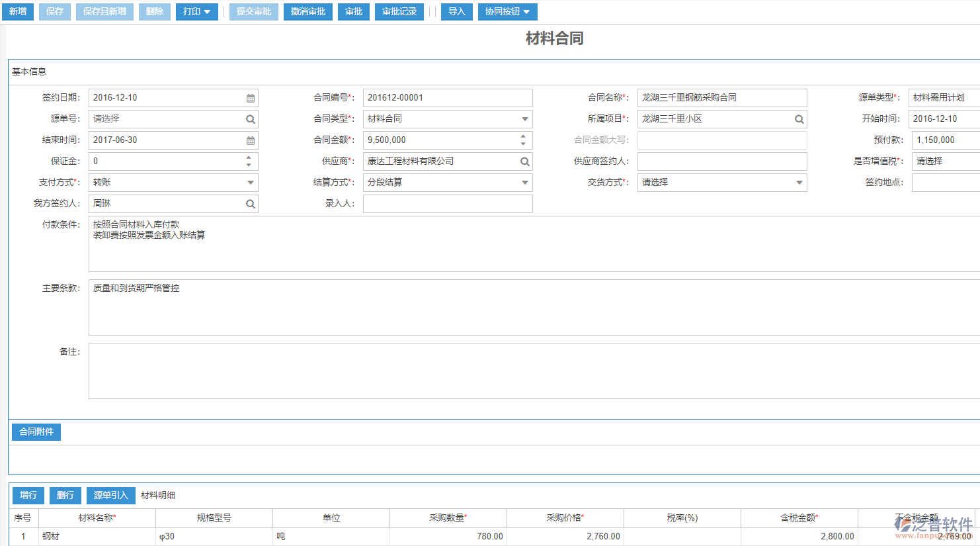Decrease 保证金 with the down stepper arrow
The height and width of the screenshot is (546, 980).
coord(248,165)
